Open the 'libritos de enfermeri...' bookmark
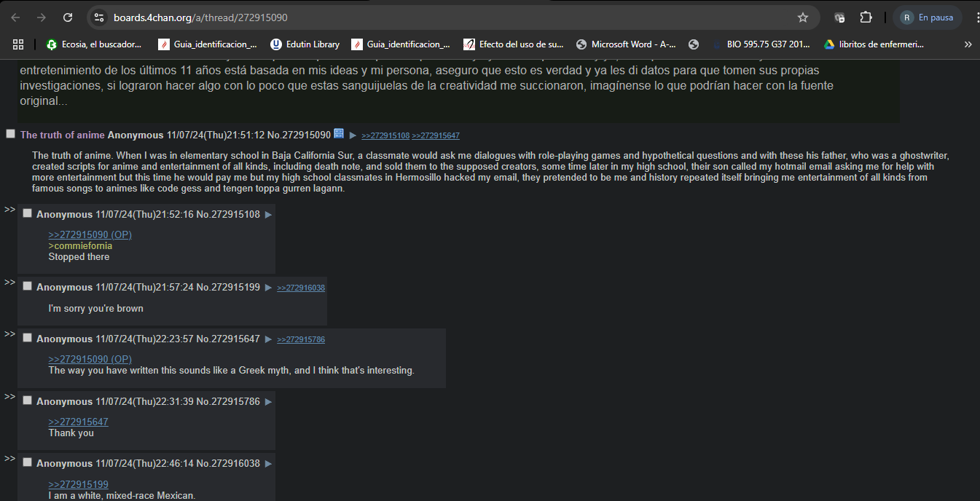The image size is (980, 501). click(874, 44)
